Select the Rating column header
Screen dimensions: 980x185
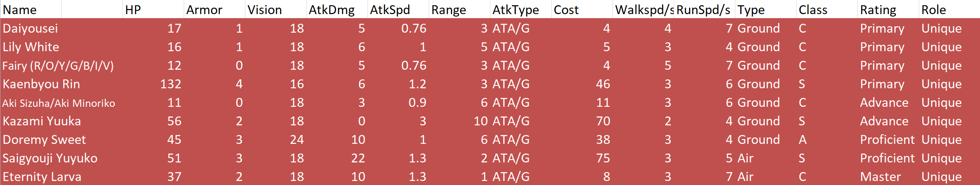[878, 10]
